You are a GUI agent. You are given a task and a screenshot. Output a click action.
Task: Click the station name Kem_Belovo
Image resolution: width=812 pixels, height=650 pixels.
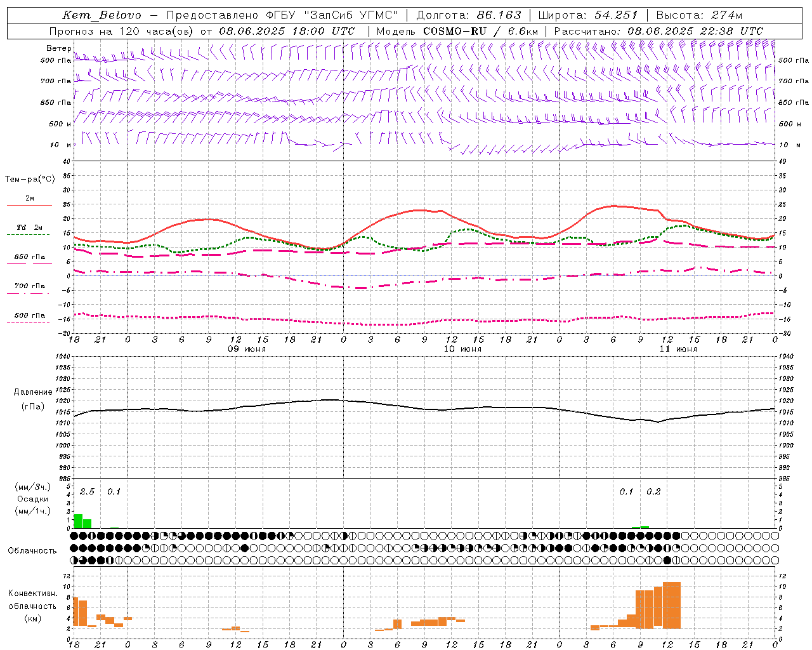pos(102,15)
